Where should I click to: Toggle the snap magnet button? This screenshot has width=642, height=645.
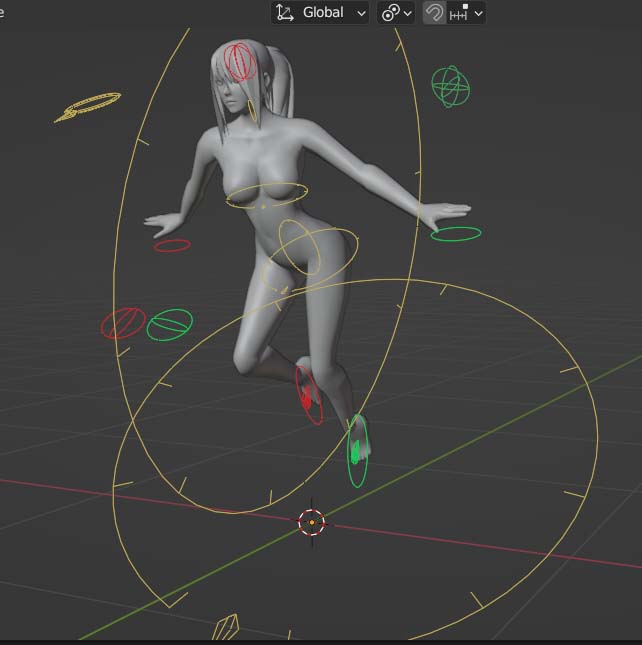coord(435,13)
